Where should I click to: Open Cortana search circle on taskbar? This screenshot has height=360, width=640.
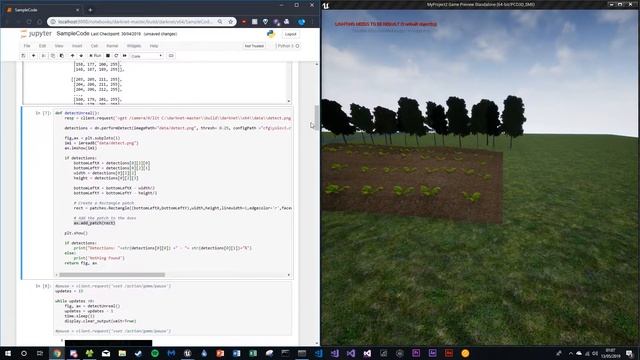click(x=24, y=353)
